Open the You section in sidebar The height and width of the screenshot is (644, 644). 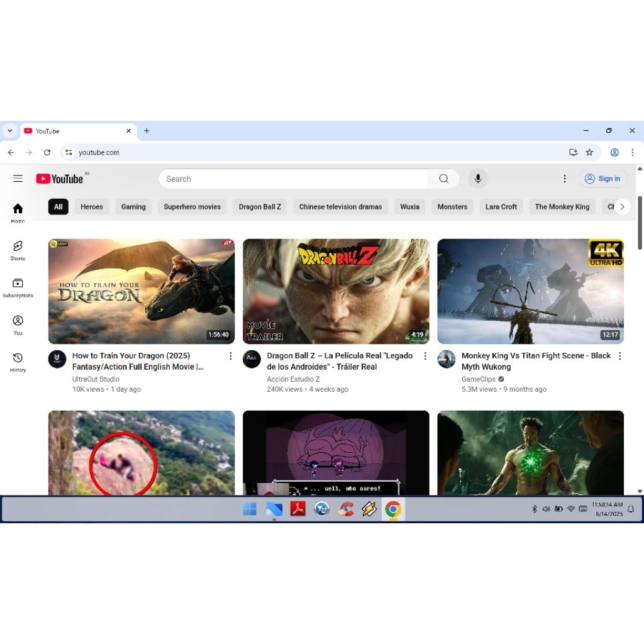(x=18, y=325)
